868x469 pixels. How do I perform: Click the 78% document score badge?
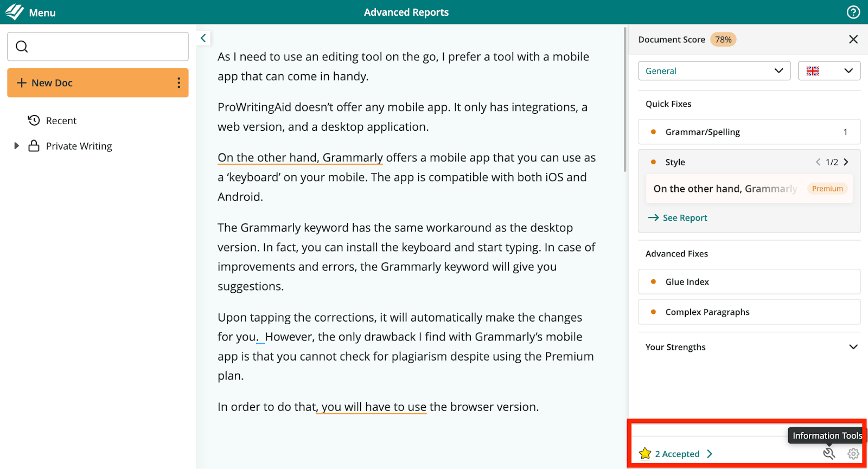(x=723, y=40)
